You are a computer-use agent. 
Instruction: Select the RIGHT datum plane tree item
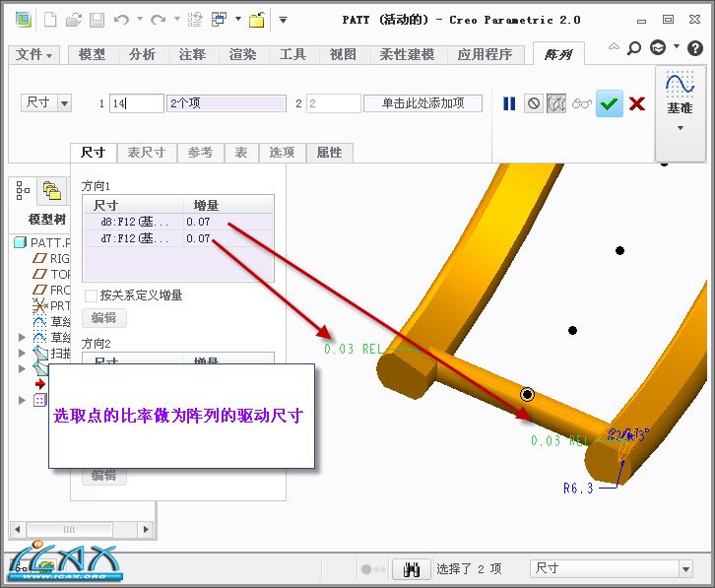[x=51, y=259]
